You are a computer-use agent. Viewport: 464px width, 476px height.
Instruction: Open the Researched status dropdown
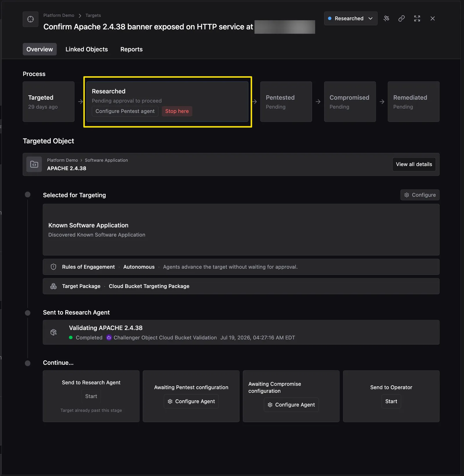(351, 19)
